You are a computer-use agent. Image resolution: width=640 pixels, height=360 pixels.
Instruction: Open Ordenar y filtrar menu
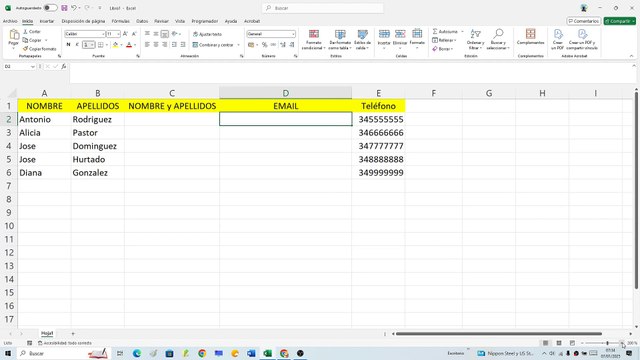coord(475,39)
